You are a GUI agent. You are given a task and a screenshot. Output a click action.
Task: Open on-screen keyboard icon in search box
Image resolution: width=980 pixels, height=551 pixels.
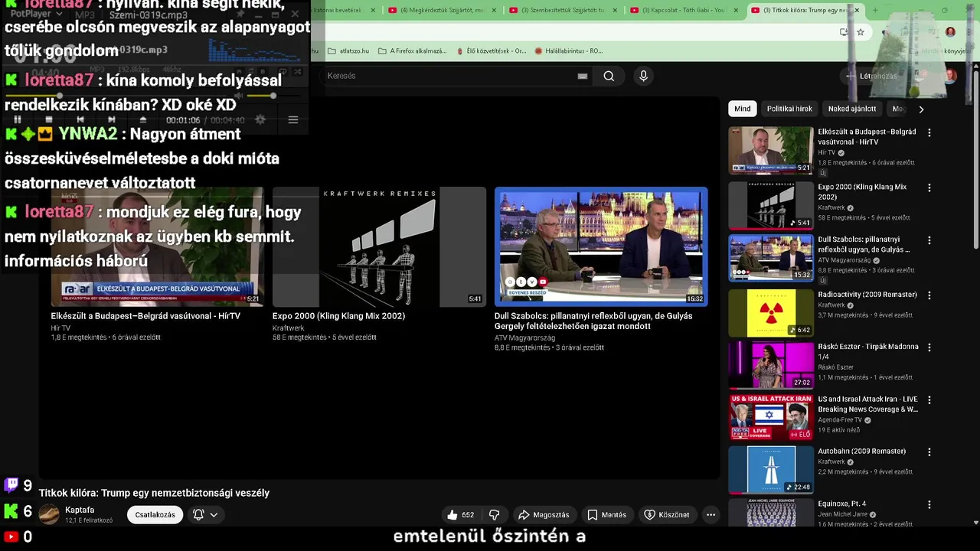pos(583,76)
